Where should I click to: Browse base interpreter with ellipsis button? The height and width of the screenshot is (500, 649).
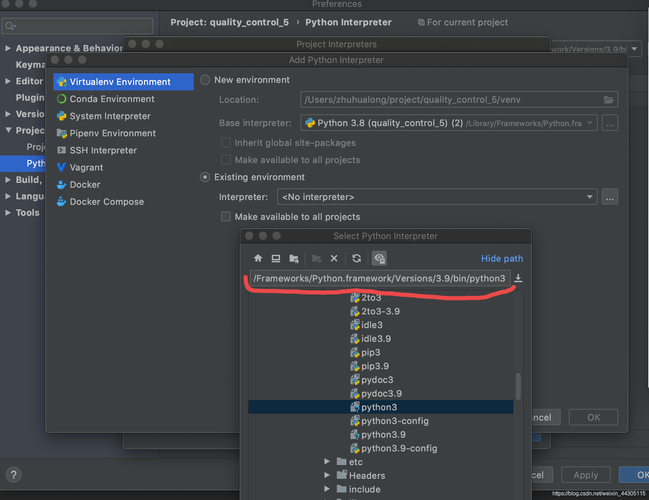pyautogui.click(x=610, y=123)
